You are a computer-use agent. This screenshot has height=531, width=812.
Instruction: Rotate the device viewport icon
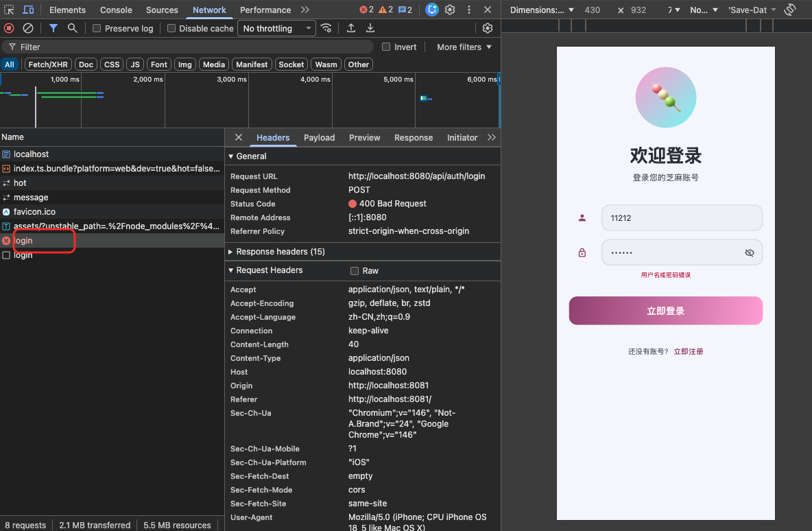(790, 10)
